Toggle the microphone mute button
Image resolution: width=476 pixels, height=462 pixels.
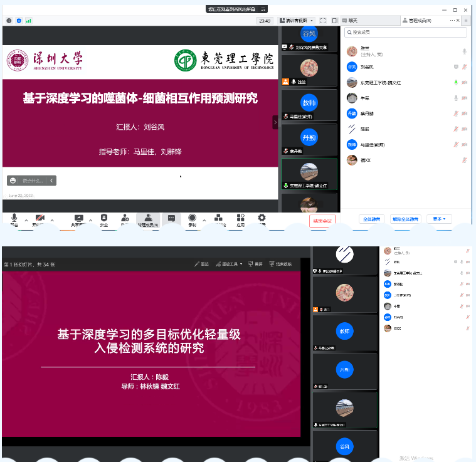(14, 219)
